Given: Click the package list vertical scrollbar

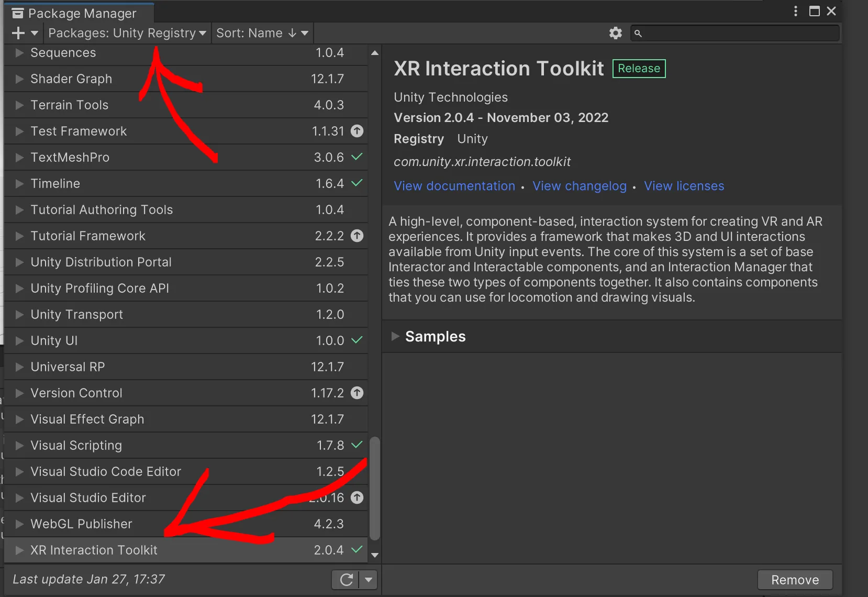Looking at the screenshot, I should 375,488.
